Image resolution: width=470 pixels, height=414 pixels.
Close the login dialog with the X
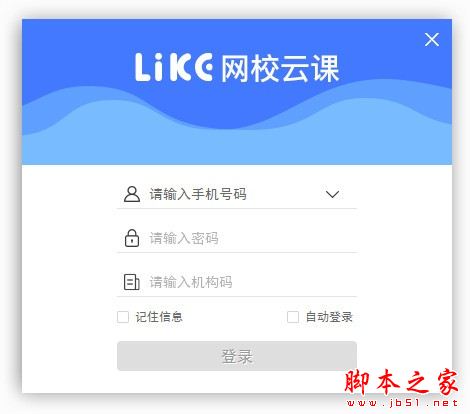[x=432, y=40]
